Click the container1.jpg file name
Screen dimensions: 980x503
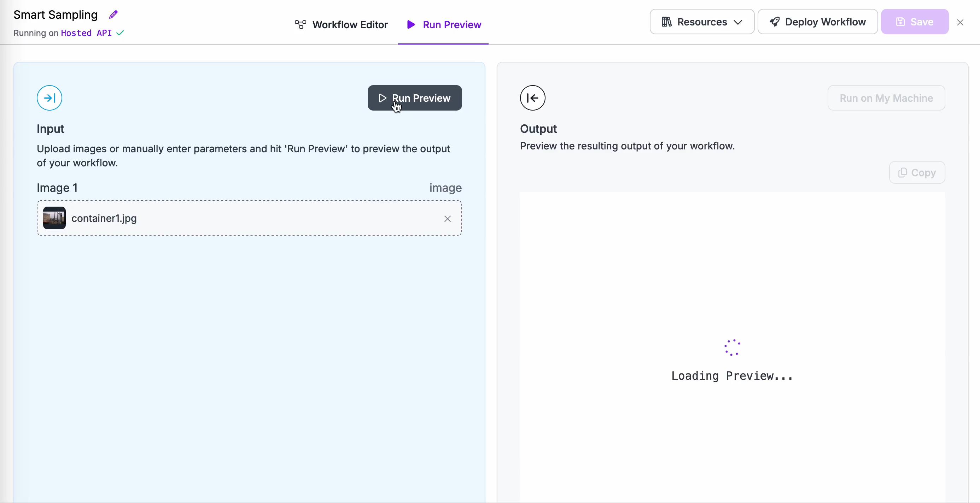[104, 219]
